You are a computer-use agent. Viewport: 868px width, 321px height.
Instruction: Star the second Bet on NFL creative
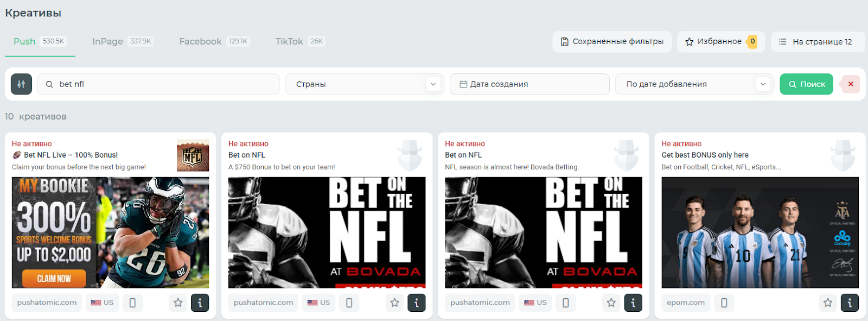pos(611,303)
